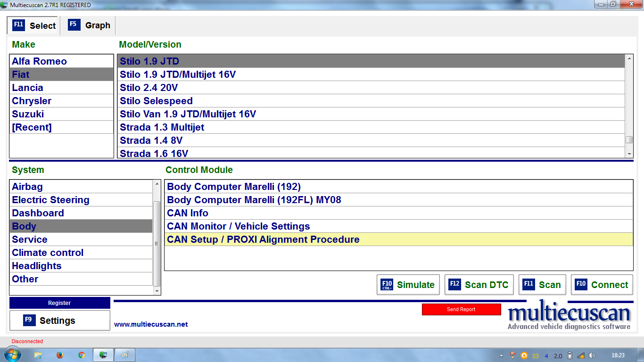Select model Stilo Selespeed
Viewport: 644px width, 362px height.
372,101
